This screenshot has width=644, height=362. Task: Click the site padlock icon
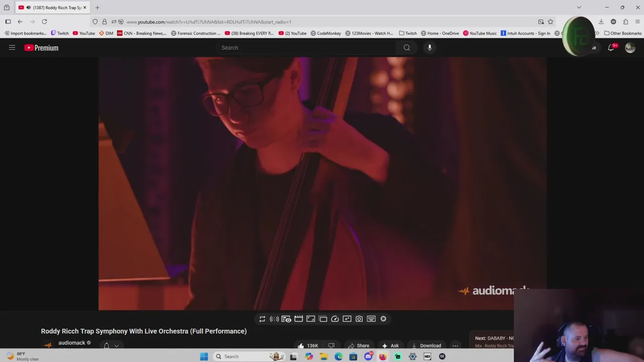pyautogui.click(x=104, y=22)
